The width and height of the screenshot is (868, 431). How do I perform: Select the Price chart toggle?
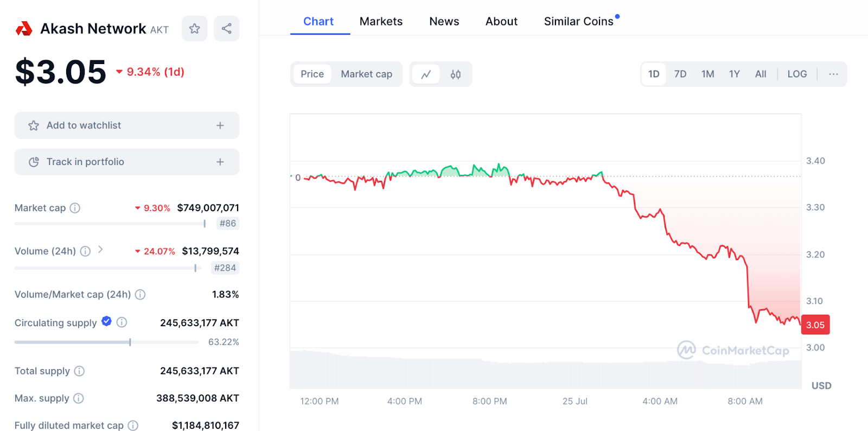312,74
